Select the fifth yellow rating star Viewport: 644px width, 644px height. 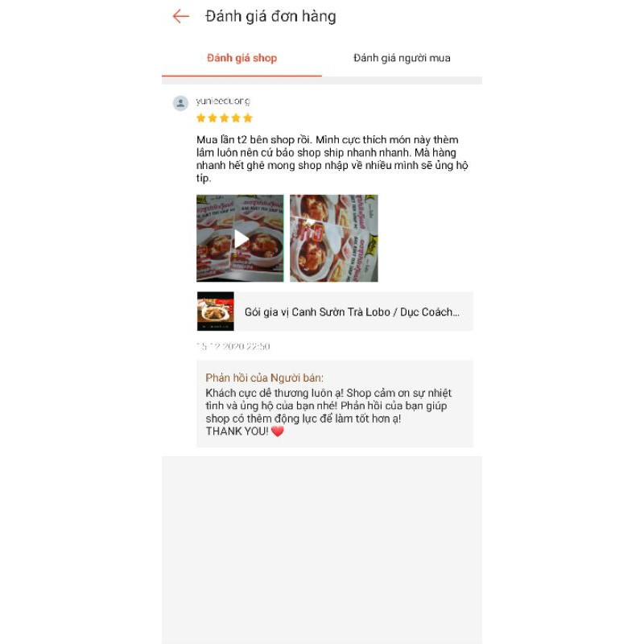click(248, 118)
